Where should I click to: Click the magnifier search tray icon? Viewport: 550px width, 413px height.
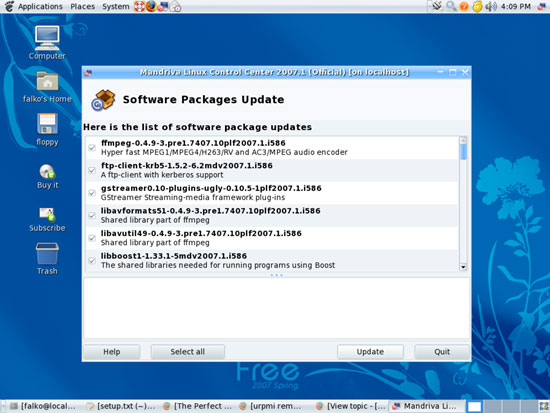pyautogui.click(x=451, y=6)
